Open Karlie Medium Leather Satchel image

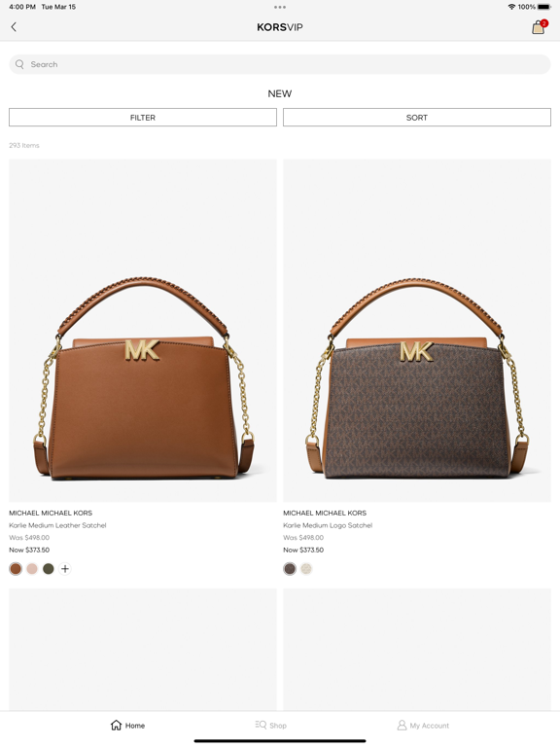click(143, 331)
